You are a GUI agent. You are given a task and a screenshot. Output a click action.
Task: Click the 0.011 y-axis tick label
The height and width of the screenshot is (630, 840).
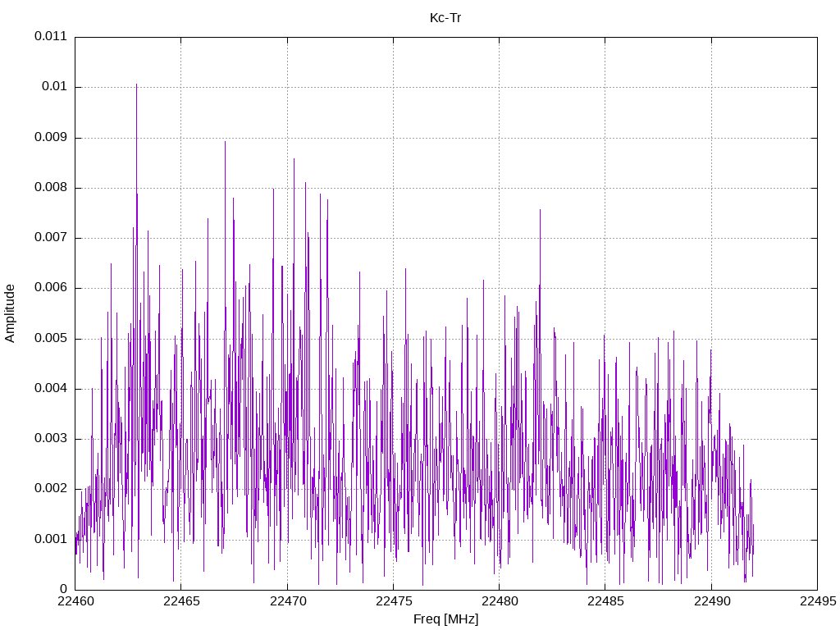pyautogui.click(x=51, y=36)
